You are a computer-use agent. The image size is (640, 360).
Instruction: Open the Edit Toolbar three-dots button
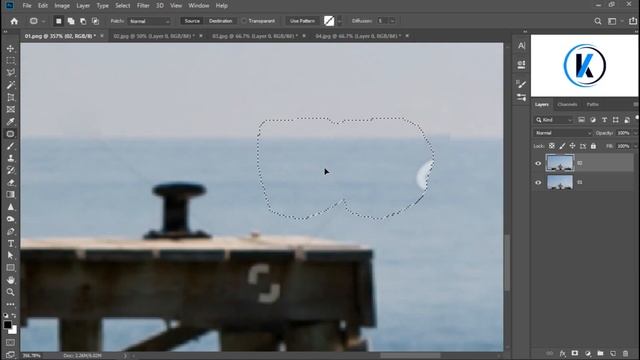point(11,304)
